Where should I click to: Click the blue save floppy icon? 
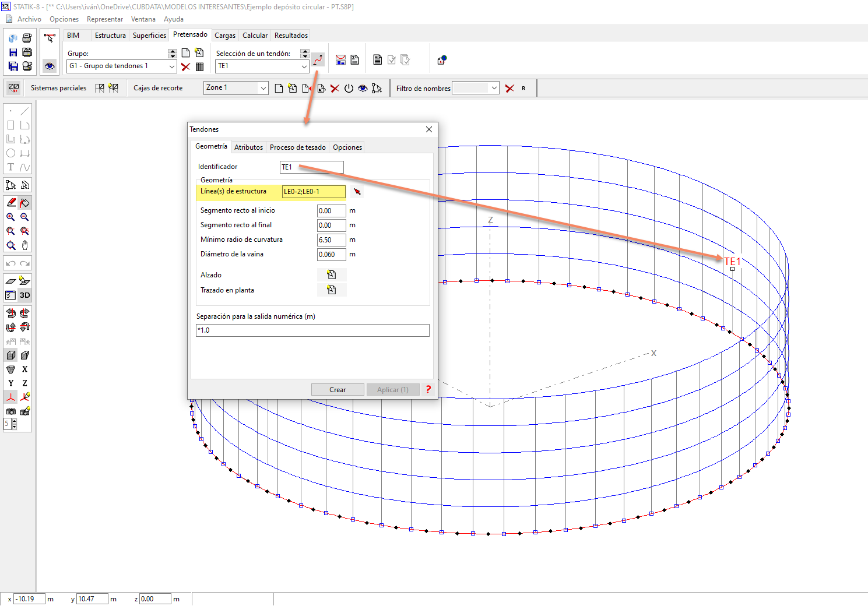(x=13, y=52)
